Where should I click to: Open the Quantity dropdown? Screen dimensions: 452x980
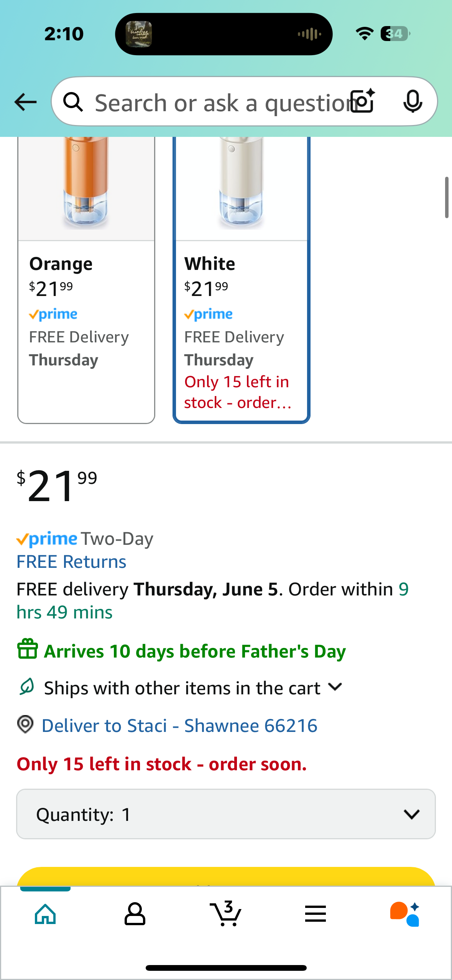coord(226,814)
